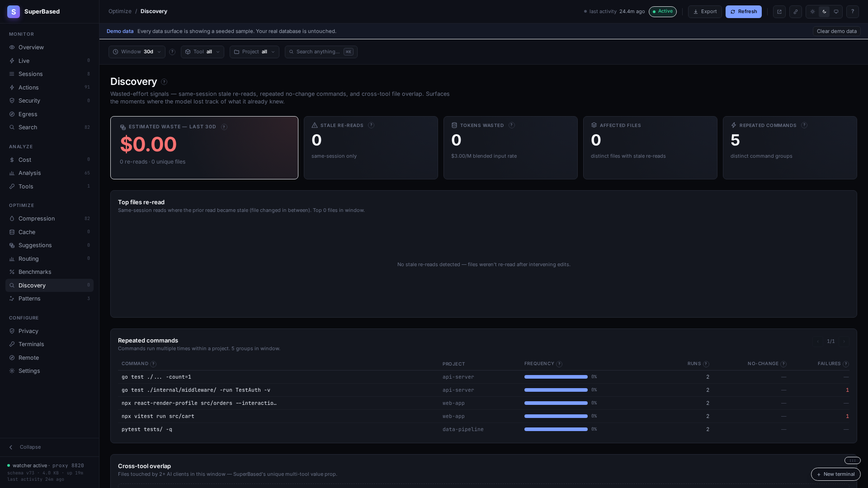Screen dimensions: 868x488
Task: Show Estimated Waste help tooltip icon
Action: pos(224,127)
